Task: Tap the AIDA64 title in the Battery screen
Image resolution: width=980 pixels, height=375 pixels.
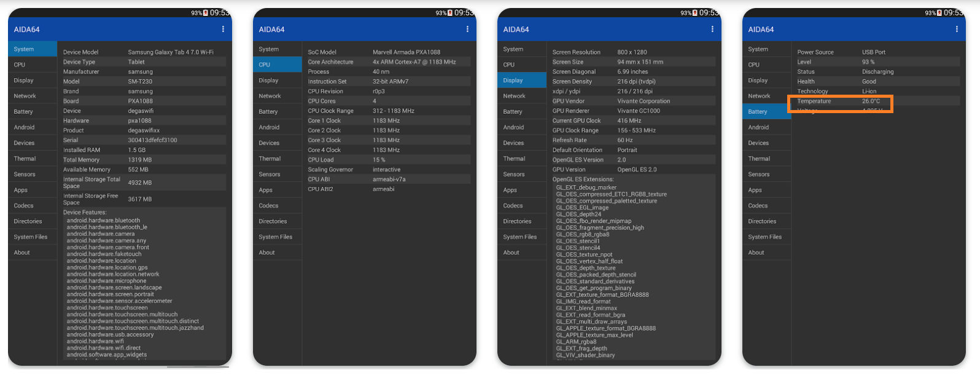Action: [761, 30]
